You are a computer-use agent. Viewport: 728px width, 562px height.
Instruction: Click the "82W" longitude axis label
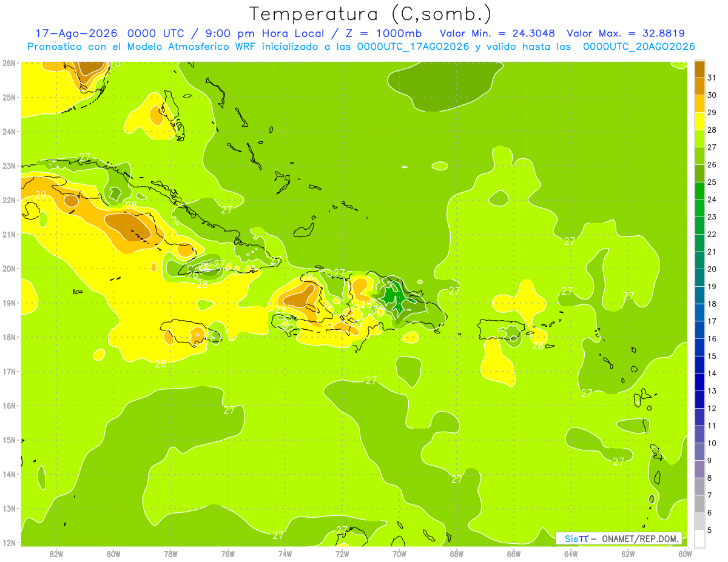click(x=56, y=554)
